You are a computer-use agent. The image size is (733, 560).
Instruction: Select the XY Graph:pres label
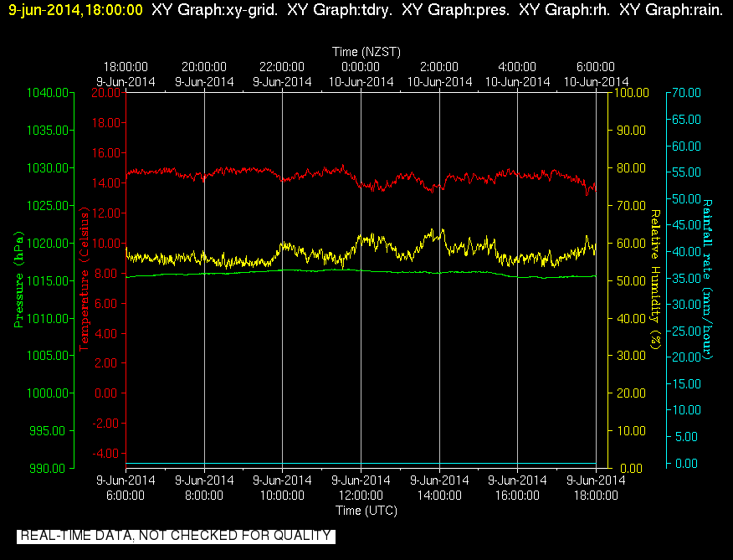456,10
